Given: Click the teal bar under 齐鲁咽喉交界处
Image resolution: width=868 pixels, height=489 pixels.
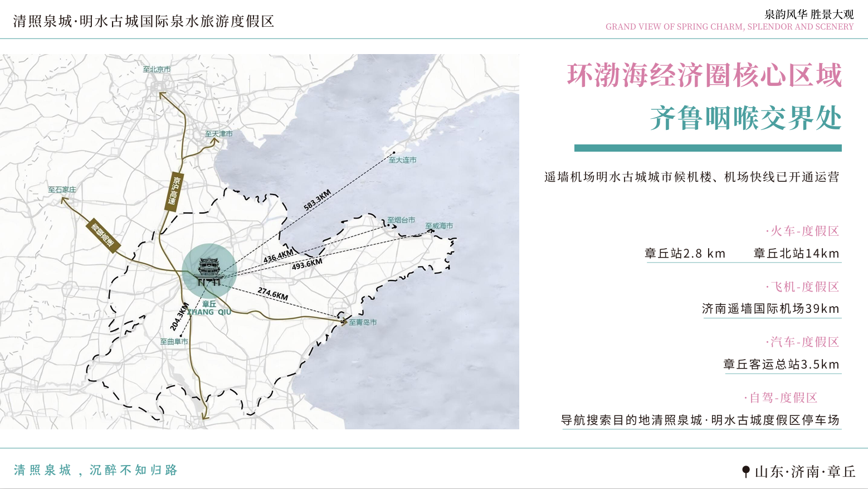Looking at the screenshot, I should [708, 148].
